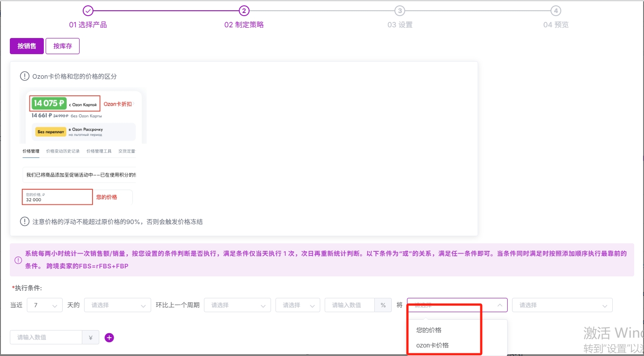Click the step 03 设置 circle
644x356 pixels.
click(x=399, y=11)
